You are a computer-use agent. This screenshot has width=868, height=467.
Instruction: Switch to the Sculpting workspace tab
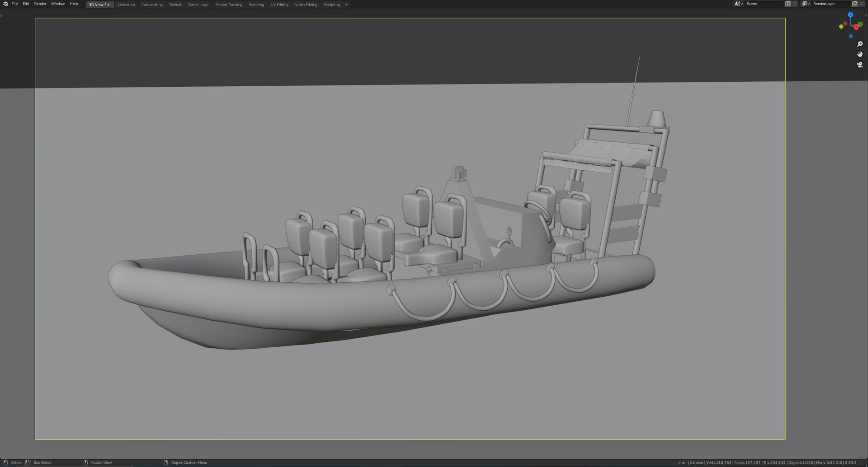331,5
